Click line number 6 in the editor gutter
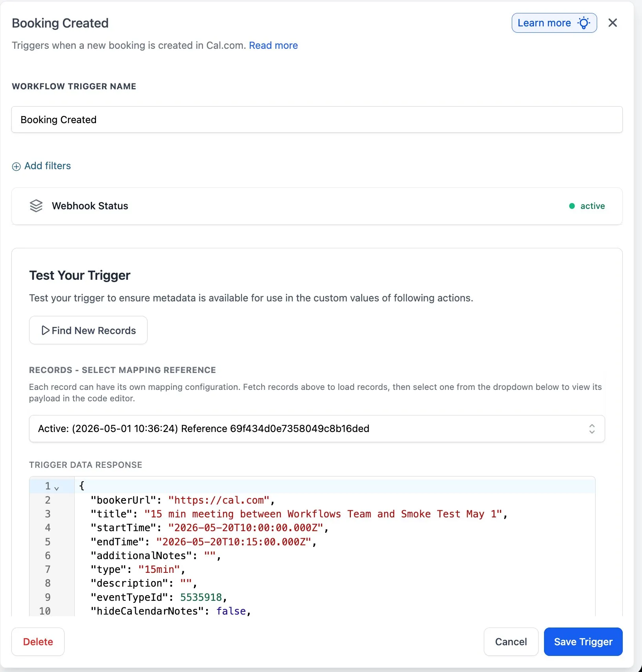Viewport: 642px width, 672px height. click(48, 556)
